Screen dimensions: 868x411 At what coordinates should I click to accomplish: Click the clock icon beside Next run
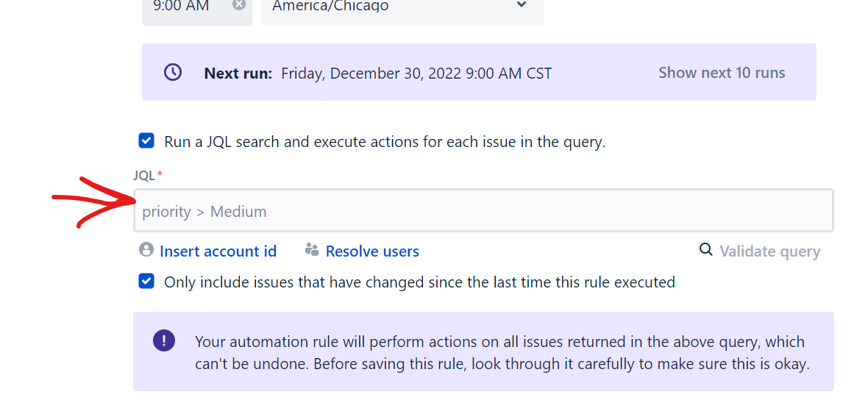click(173, 72)
